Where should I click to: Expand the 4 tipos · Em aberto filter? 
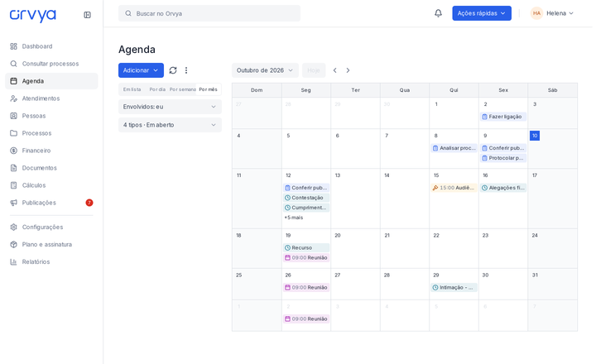click(x=170, y=125)
